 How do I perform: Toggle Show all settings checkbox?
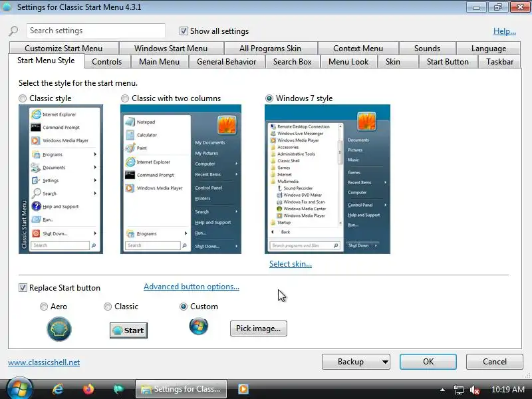[x=184, y=31]
